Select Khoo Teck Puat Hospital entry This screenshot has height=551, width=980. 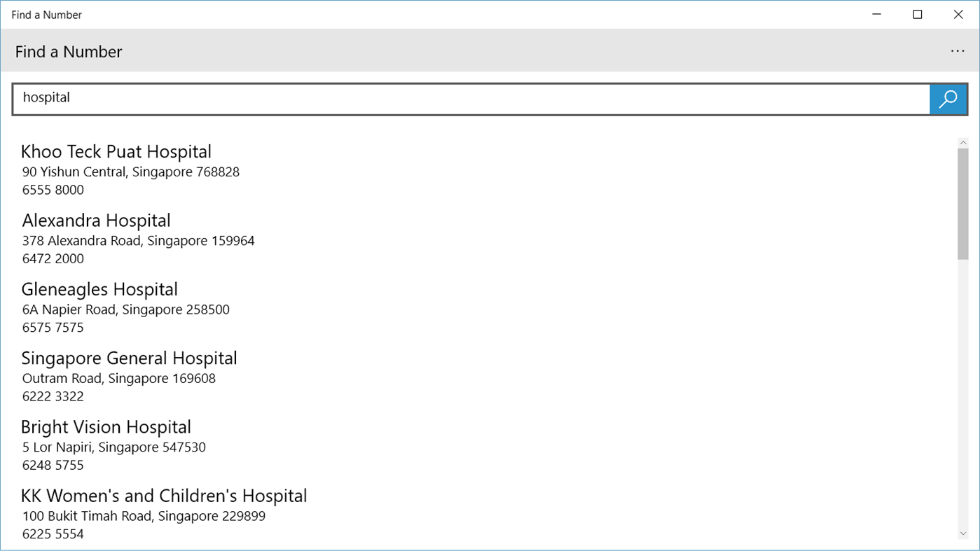tap(116, 152)
